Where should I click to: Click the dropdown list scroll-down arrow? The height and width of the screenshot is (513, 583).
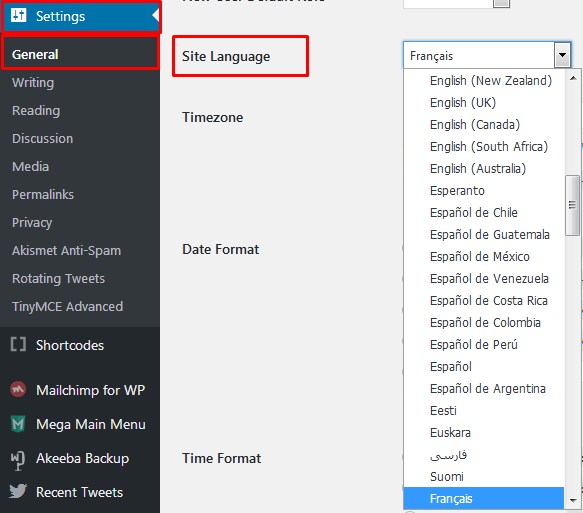coord(573,500)
